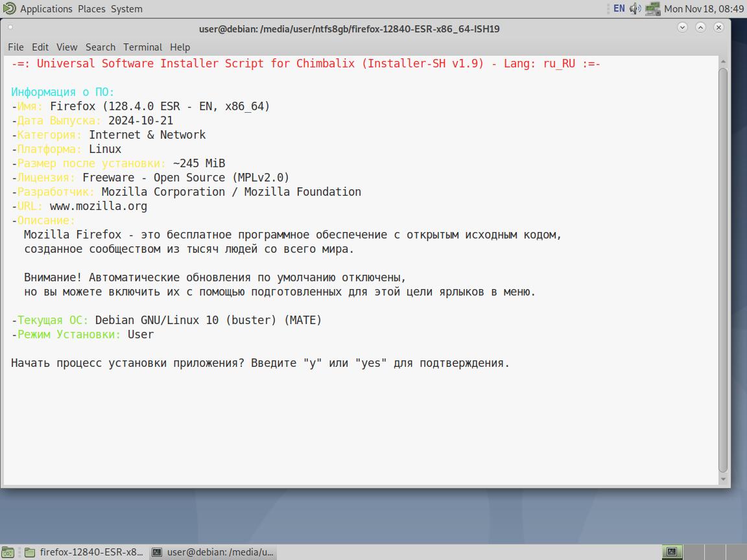The height and width of the screenshot is (560, 747).
Task: Click the "Режим Установки:" label
Action: point(69,334)
